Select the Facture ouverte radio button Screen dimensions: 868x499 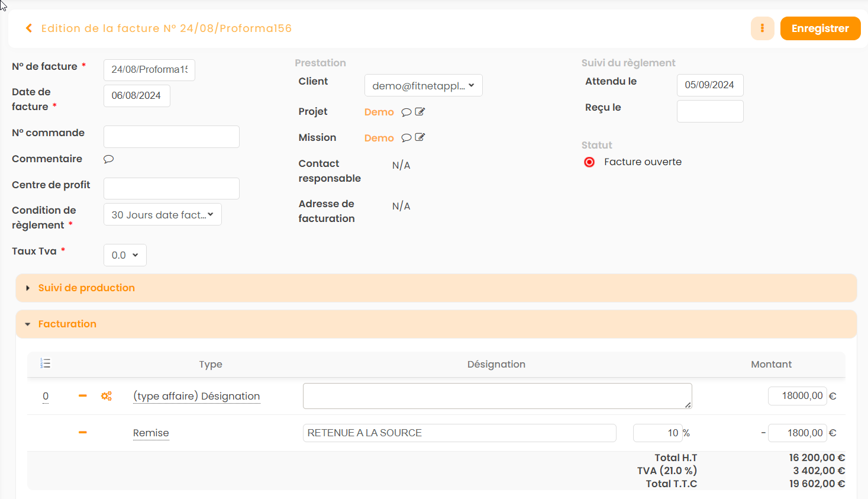click(589, 162)
